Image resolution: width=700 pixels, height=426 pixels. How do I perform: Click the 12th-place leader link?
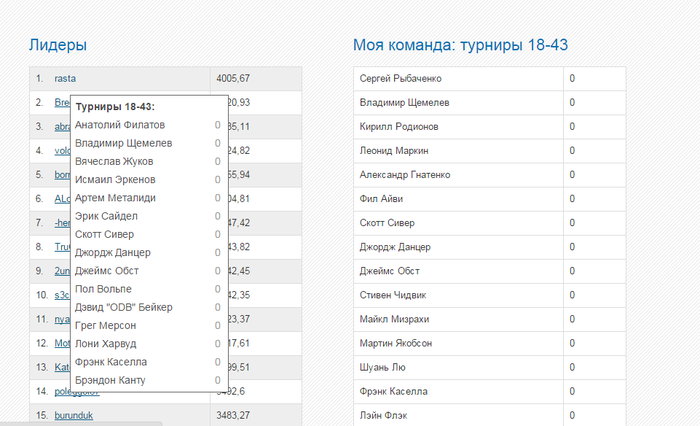point(61,342)
